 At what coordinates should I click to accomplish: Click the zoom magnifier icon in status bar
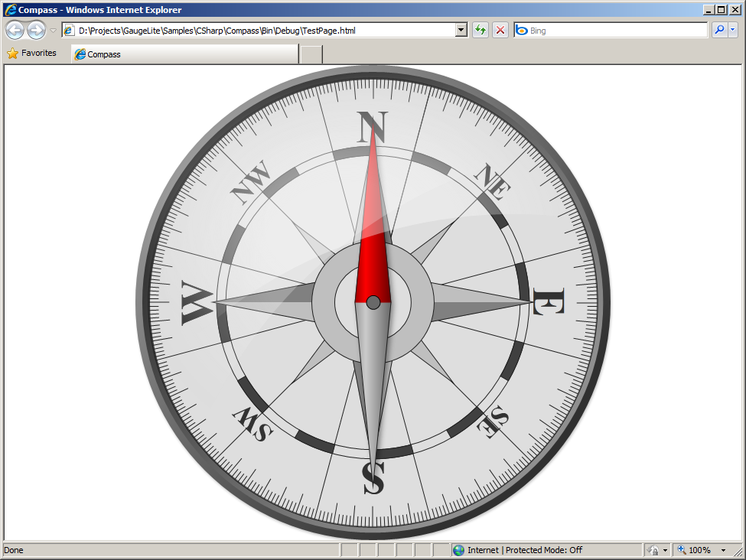click(x=682, y=550)
